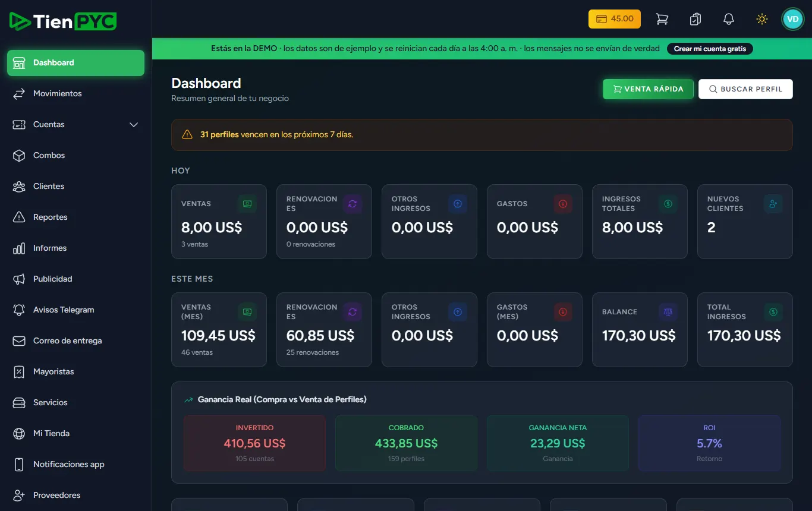The image size is (812, 511).
Task: Open Informes in the sidebar
Action: coord(75,248)
